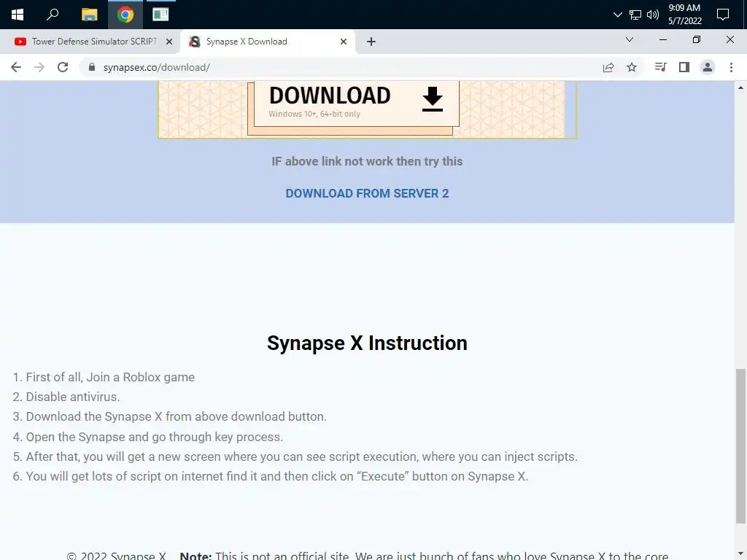Click 'IF above link not work' text
This screenshot has height=560, width=747.
coord(367,161)
